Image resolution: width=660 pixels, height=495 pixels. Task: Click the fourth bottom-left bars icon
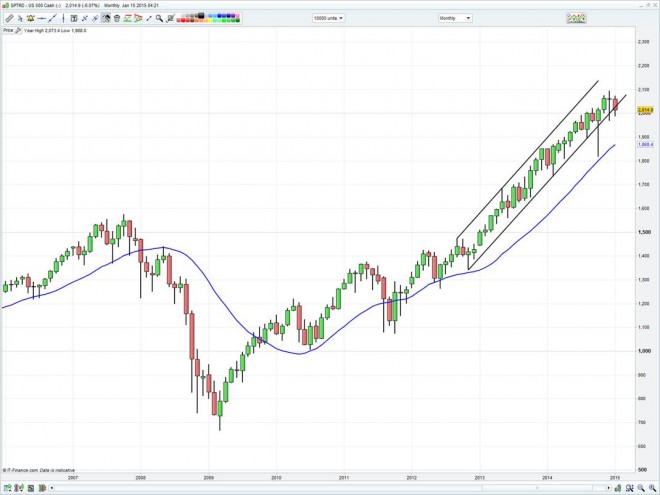(x=42, y=488)
